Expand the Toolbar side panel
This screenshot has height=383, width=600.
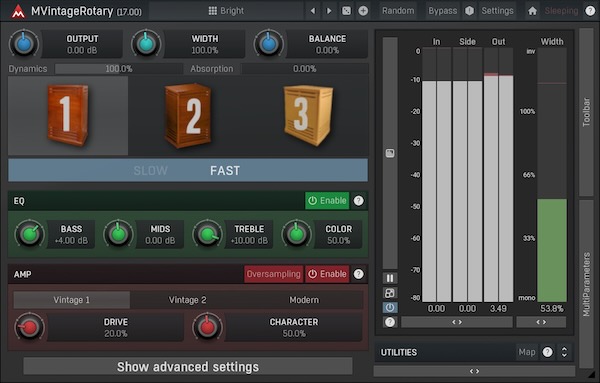586,112
